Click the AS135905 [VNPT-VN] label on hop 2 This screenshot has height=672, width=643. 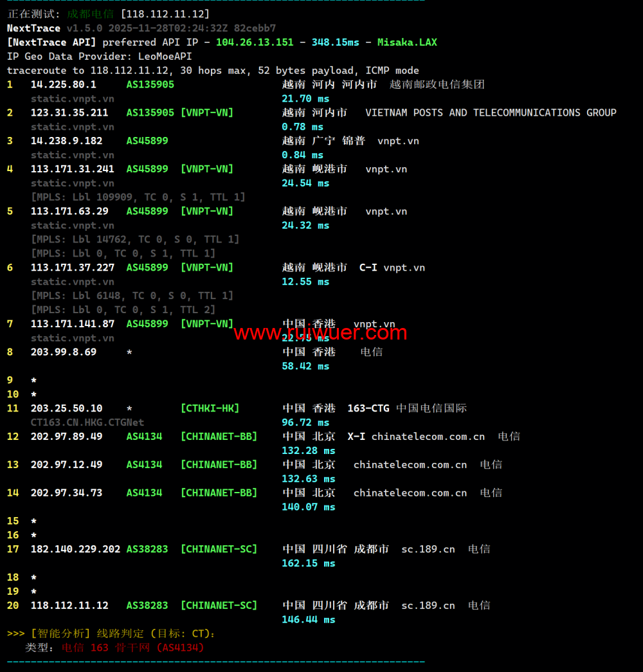point(179,113)
